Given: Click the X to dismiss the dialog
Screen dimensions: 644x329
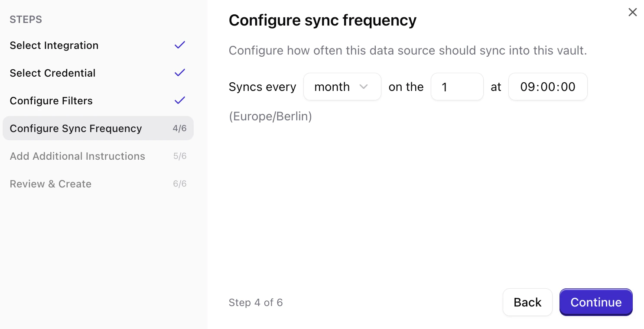Looking at the screenshot, I should click(632, 12).
